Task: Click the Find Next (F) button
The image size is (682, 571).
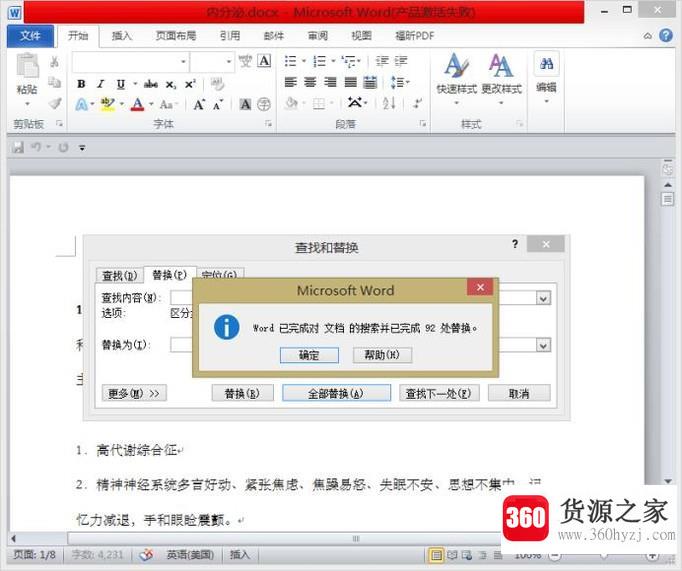Action: (x=439, y=393)
